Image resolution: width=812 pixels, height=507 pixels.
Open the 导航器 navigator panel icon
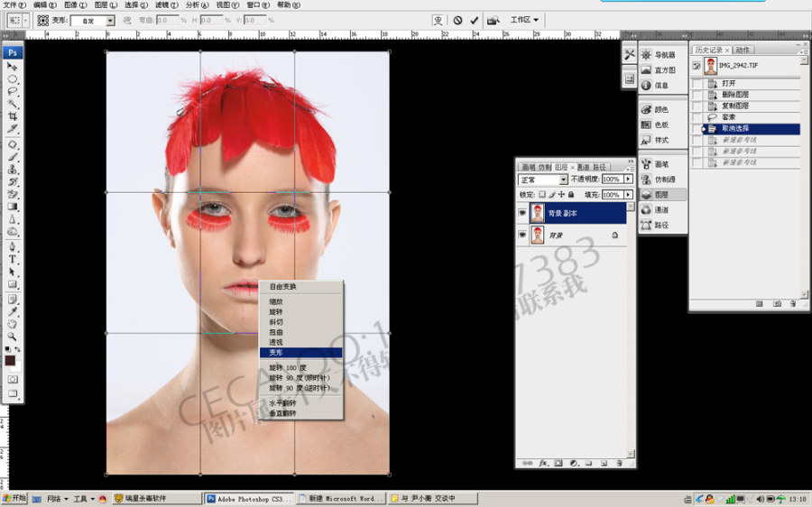pyautogui.click(x=646, y=55)
